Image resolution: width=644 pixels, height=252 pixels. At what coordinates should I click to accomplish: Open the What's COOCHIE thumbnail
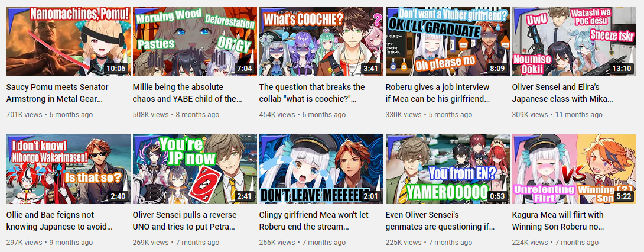(321, 41)
